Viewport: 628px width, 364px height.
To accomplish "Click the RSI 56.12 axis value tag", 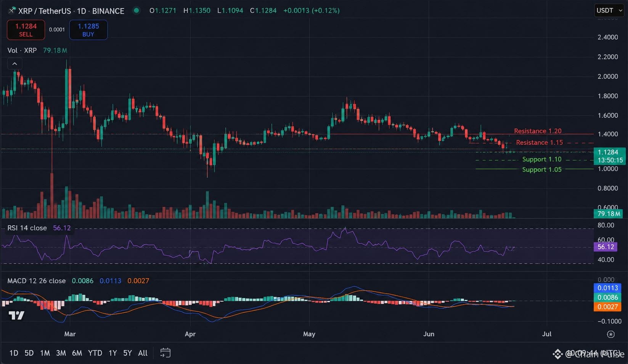I will click(606, 247).
